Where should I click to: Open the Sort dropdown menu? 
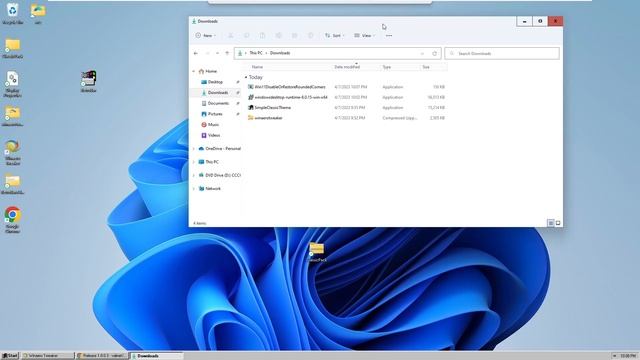[x=335, y=36]
